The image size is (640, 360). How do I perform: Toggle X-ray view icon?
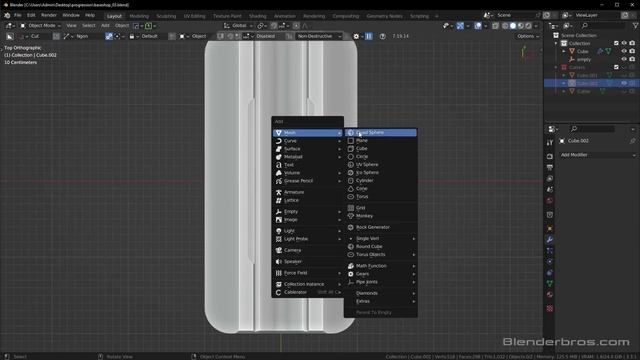[495, 26]
